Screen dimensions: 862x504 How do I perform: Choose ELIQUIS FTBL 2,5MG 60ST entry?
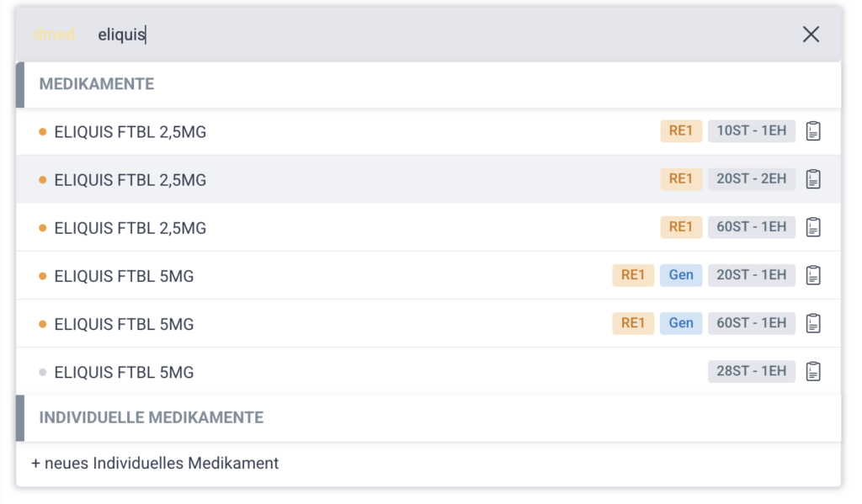coord(130,228)
